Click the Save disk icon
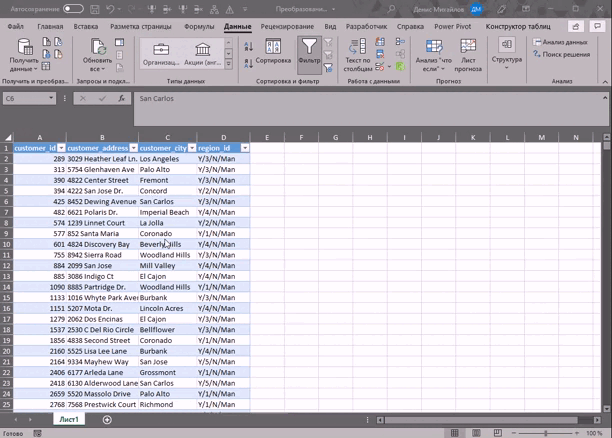The height and width of the screenshot is (438, 612). click(x=94, y=9)
